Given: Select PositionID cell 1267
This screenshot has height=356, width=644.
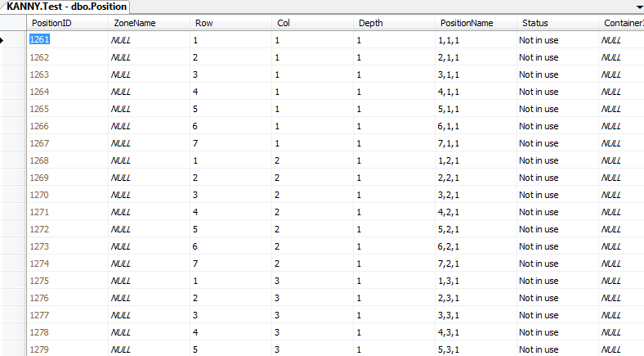Looking at the screenshot, I should coord(67,143).
